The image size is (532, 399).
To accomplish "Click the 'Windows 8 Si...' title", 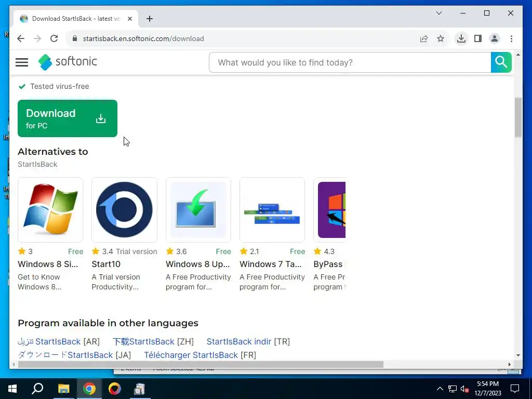I will (x=48, y=264).
